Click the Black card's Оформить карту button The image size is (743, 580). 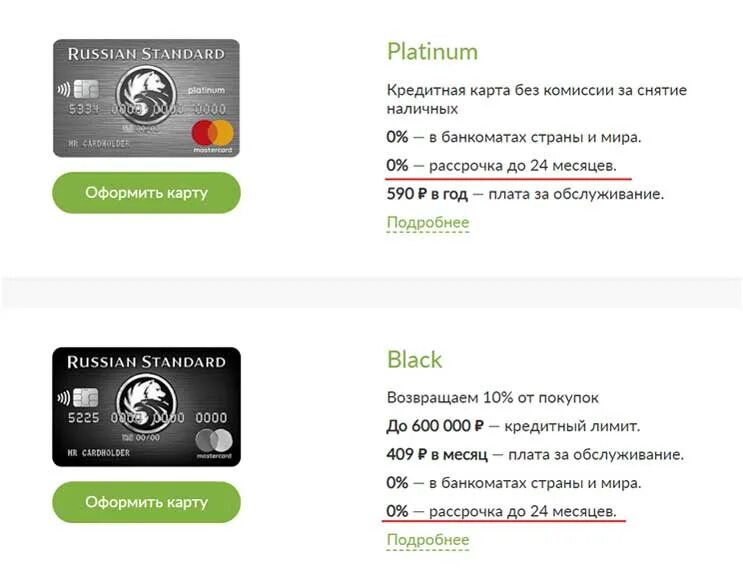pos(146,502)
